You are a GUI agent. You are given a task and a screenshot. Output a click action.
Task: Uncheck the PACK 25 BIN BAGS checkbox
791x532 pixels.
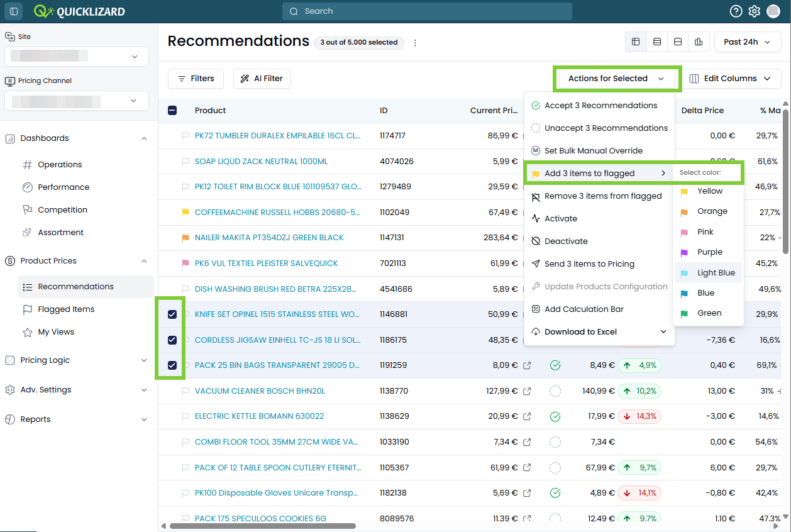pos(172,365)
